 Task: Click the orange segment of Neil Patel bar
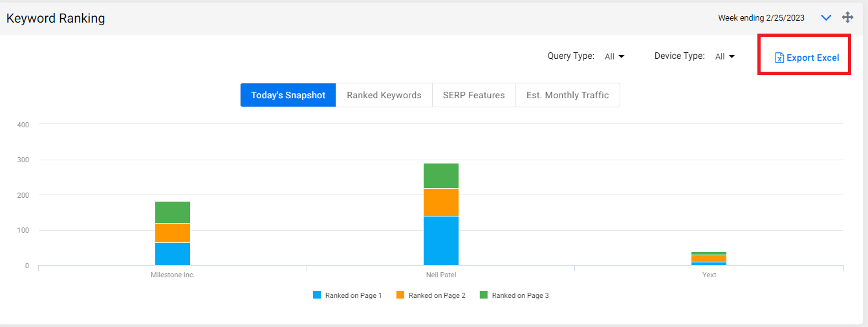441,202
